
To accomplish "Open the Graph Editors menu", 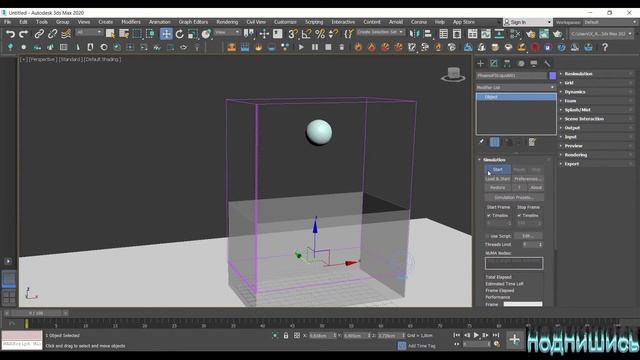I will 193,22.
